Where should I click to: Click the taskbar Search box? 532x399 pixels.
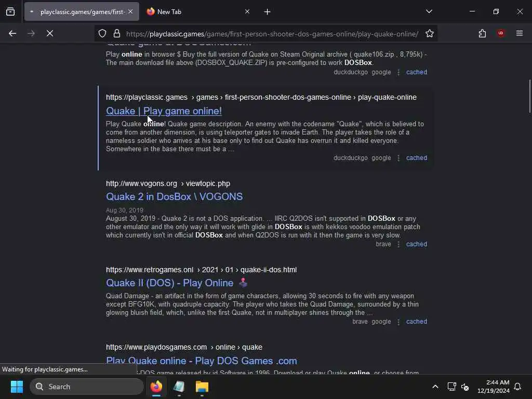click(87, 387)
